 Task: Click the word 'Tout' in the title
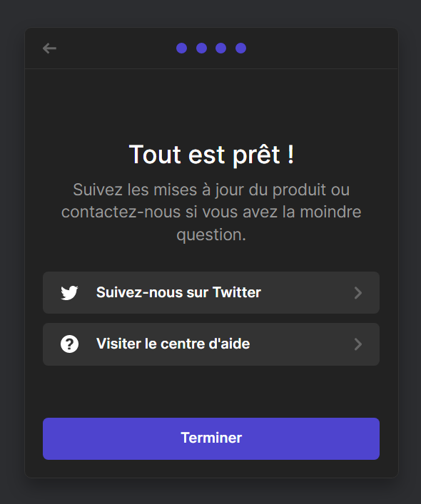(x=155, y=155)
